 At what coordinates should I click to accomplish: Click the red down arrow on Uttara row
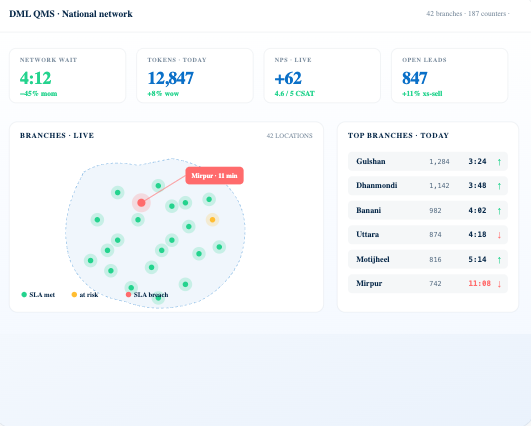[499, 235]
